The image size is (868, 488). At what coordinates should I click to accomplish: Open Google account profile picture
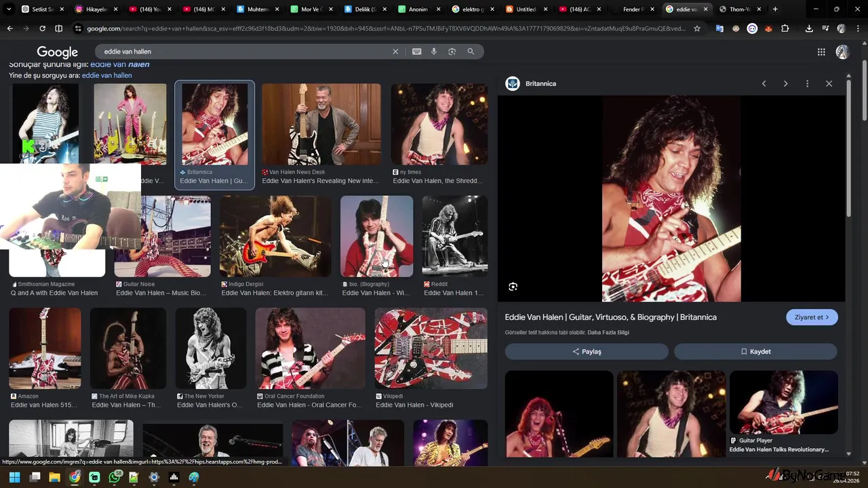[842, 52]
